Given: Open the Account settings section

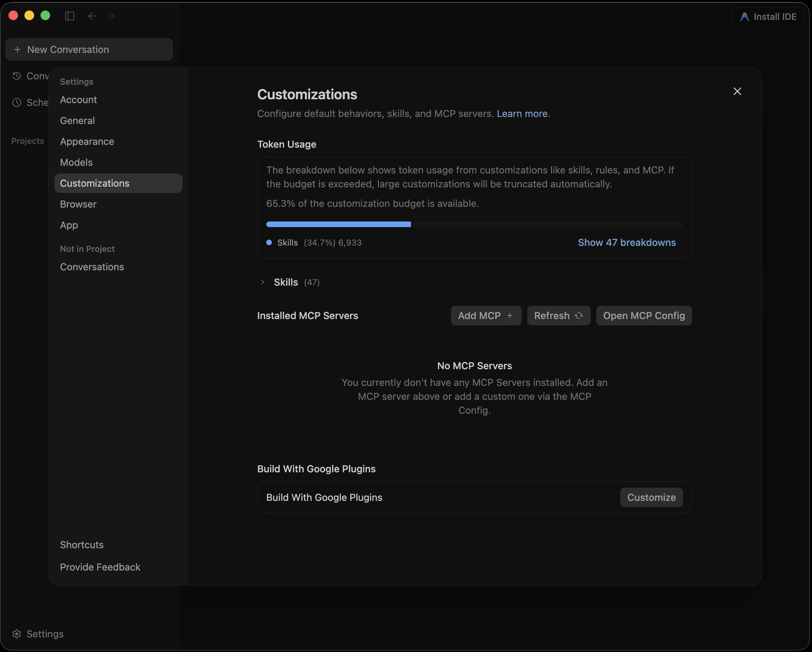Looking at the screenshot, I should [118, 100].
